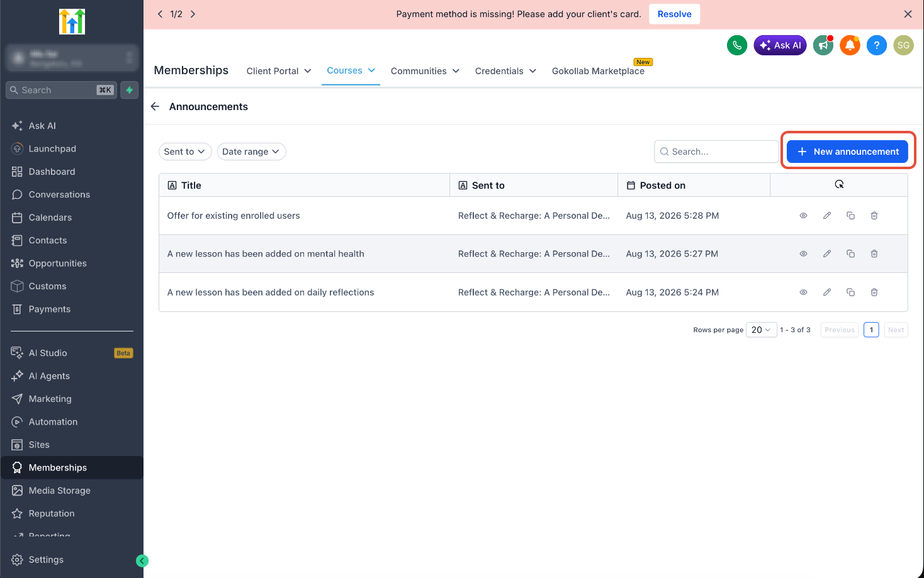The image size is (924, 578).
Task: Dismiss the payment method warning banner
Action: point(908,14)
